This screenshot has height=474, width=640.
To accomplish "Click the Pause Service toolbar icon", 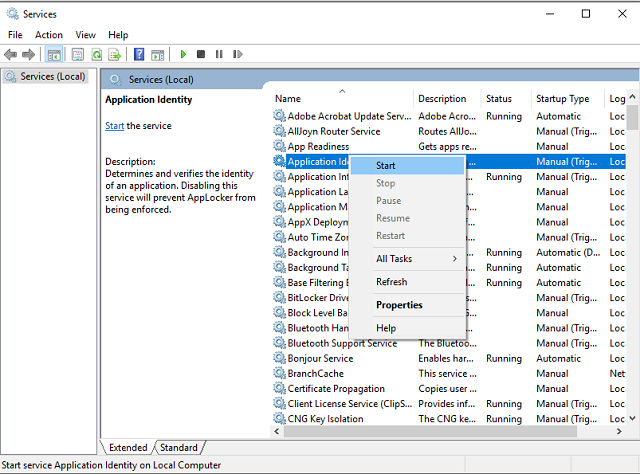I will 218,54.
